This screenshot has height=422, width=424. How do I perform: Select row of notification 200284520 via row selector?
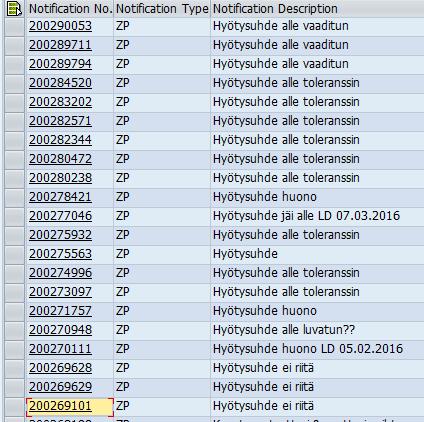click(x=15, y=83)
